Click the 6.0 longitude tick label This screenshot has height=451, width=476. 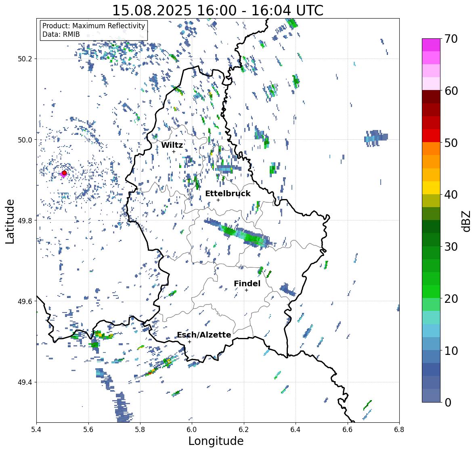pyautogui.click(x=192, y=430)
